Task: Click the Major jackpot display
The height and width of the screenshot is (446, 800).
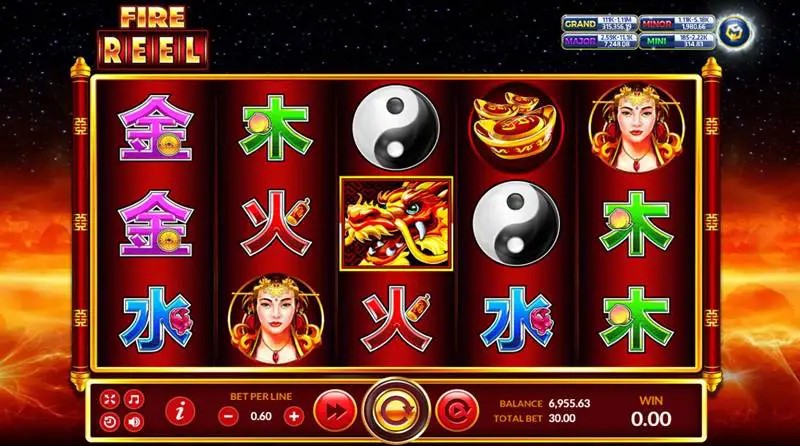Action: (x=599, y=41)
